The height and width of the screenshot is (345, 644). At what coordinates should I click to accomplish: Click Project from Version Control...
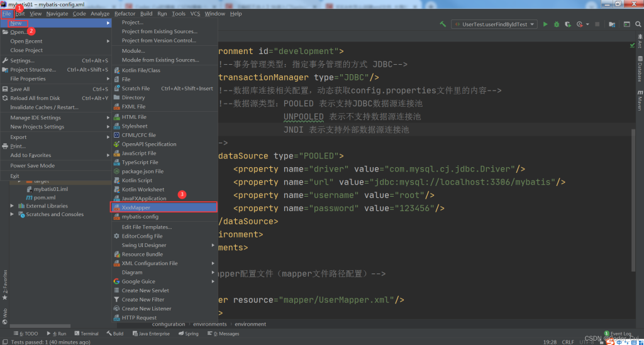[x=164, y=40]
